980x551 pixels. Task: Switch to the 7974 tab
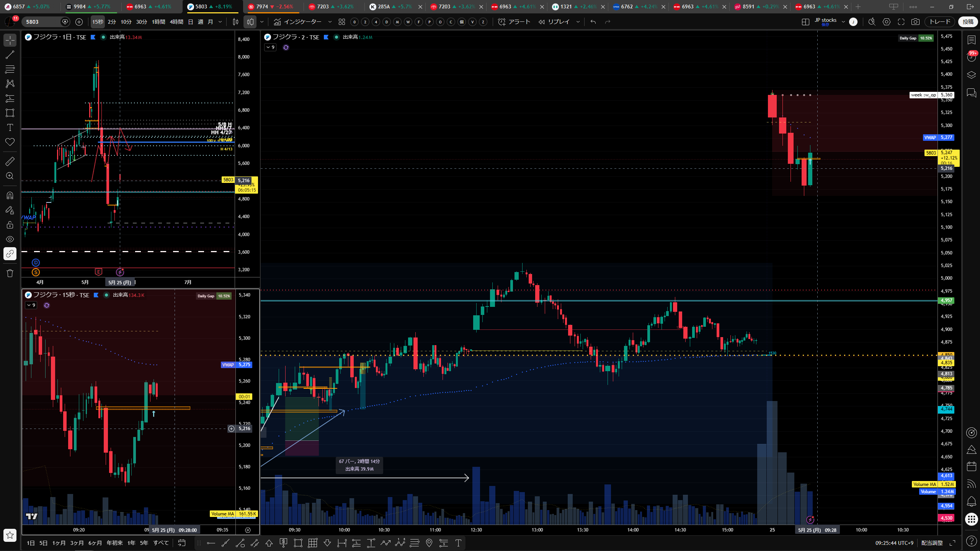pos(273,7)
